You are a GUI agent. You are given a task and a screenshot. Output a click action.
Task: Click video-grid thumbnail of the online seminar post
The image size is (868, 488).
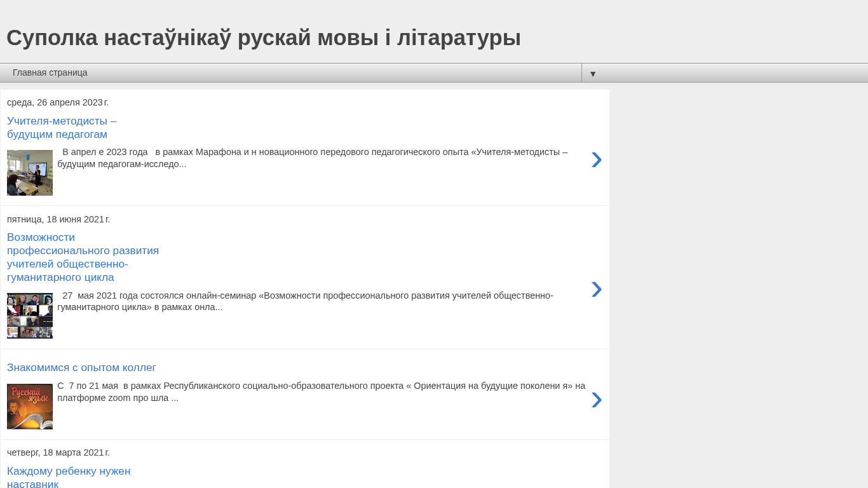[x=30, y=316]
